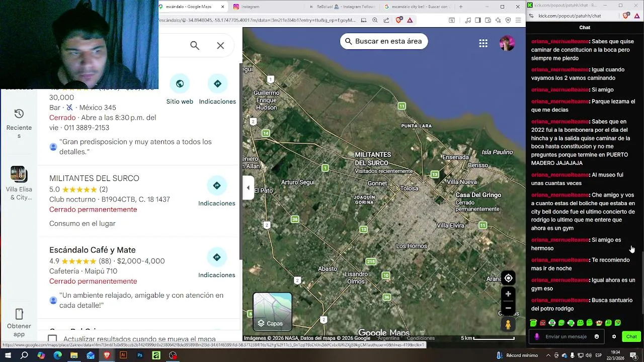Select the MILITANTES DEL SURCO map label
This screenshot has width=644, height=362.
pos(373,158)
